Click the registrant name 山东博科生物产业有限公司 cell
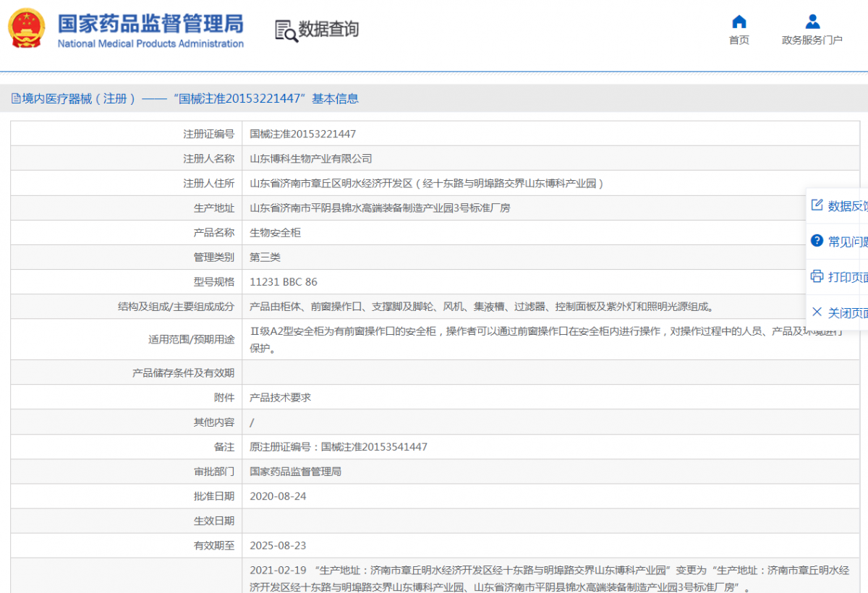868x593 pixels. click(x=310, y=158)
